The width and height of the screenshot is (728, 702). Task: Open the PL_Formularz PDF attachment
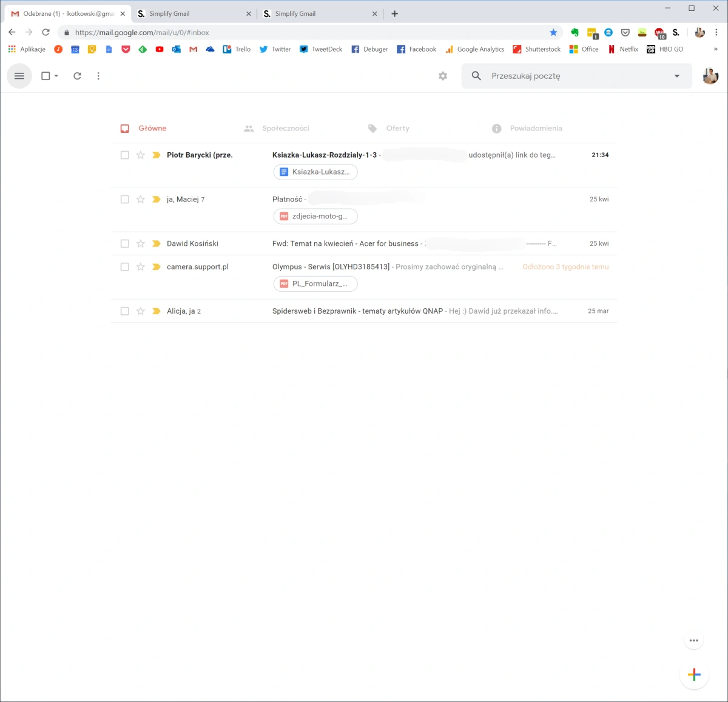tap(315, 283)
